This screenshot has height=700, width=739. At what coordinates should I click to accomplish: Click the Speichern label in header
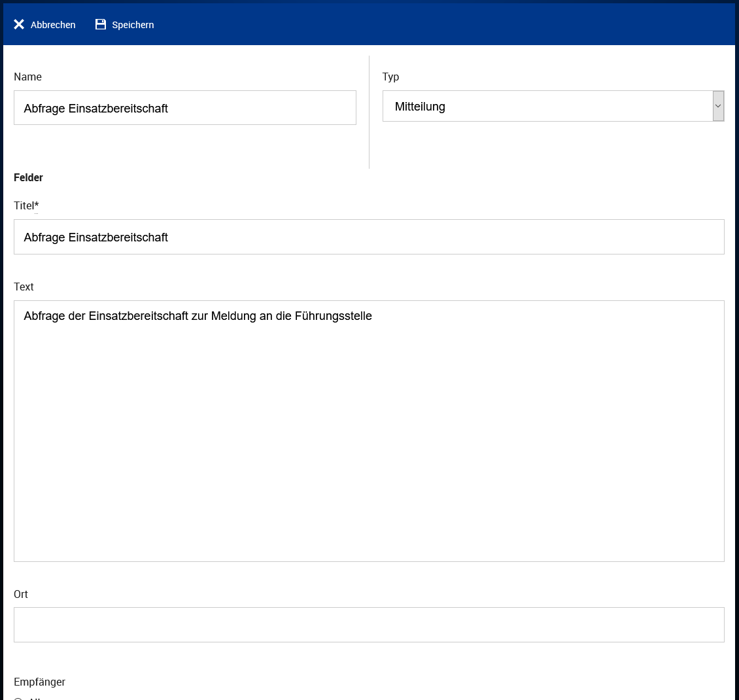133,25
